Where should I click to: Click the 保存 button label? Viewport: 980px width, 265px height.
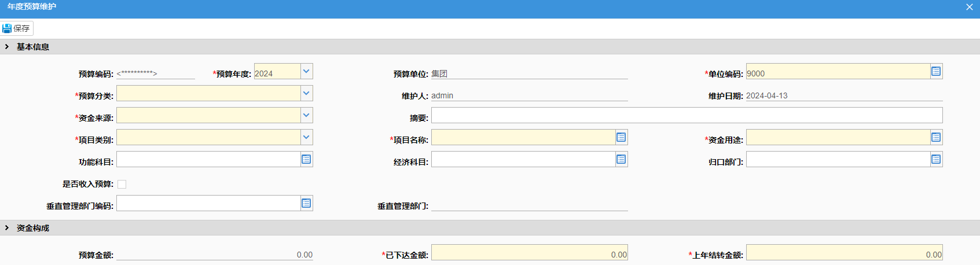(x=21, y=28)
